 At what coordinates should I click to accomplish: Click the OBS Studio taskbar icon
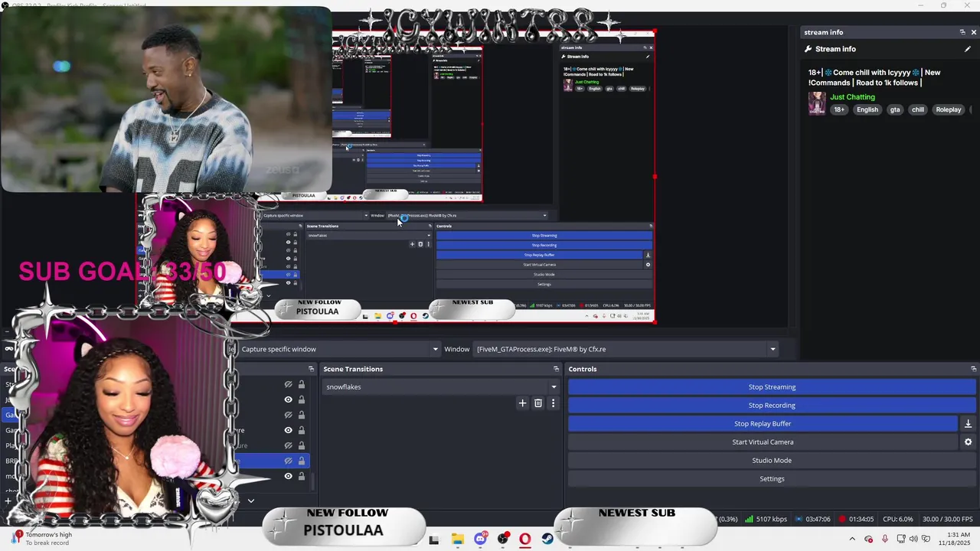503,539
